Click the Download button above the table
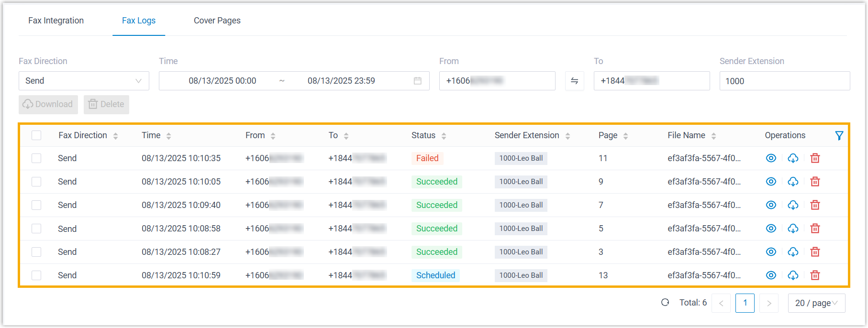Screen dimensions: 868x328 click(x=48, y=104)
